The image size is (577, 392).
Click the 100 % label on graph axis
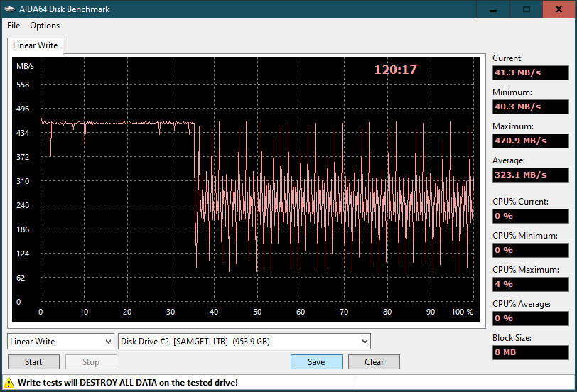click(462, 312)
